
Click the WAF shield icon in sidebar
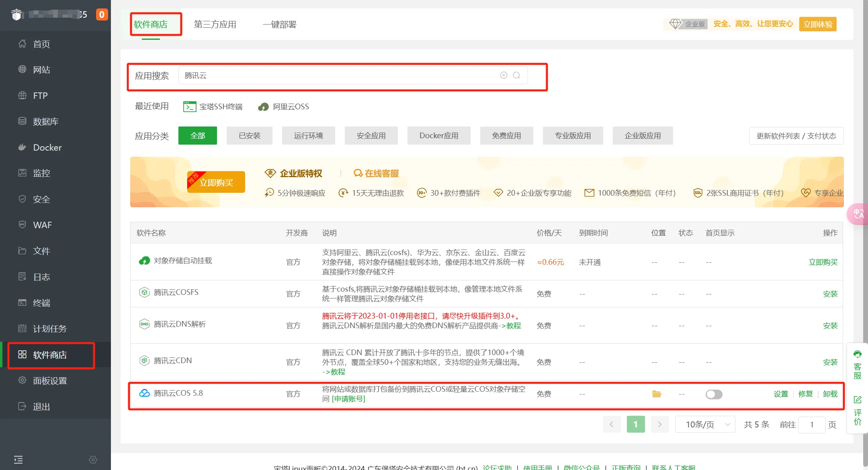(23, 225)
